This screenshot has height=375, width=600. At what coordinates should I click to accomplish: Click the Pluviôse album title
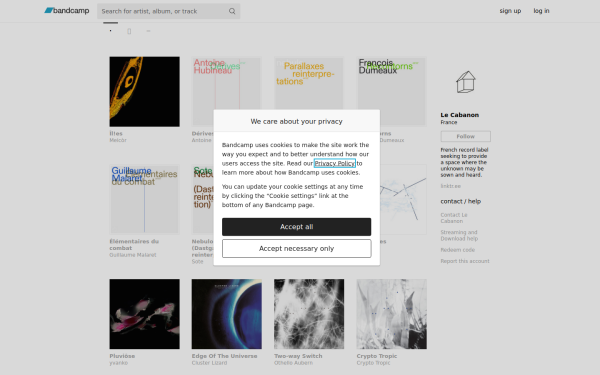(x=122, y=356)
